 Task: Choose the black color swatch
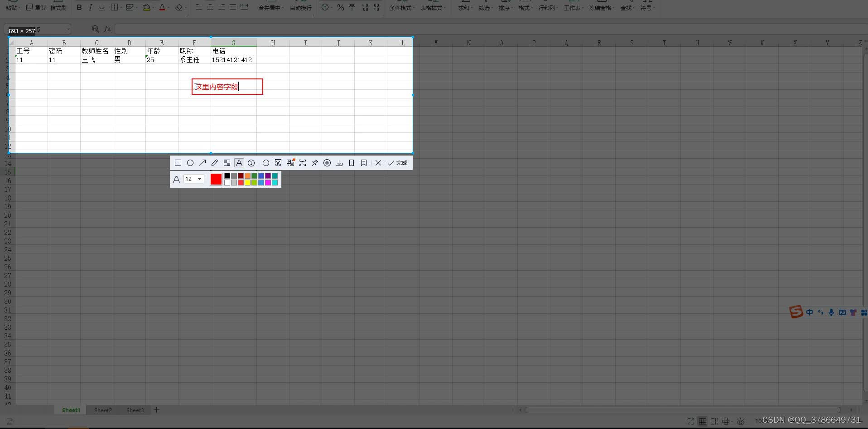[x=227, y=176]
